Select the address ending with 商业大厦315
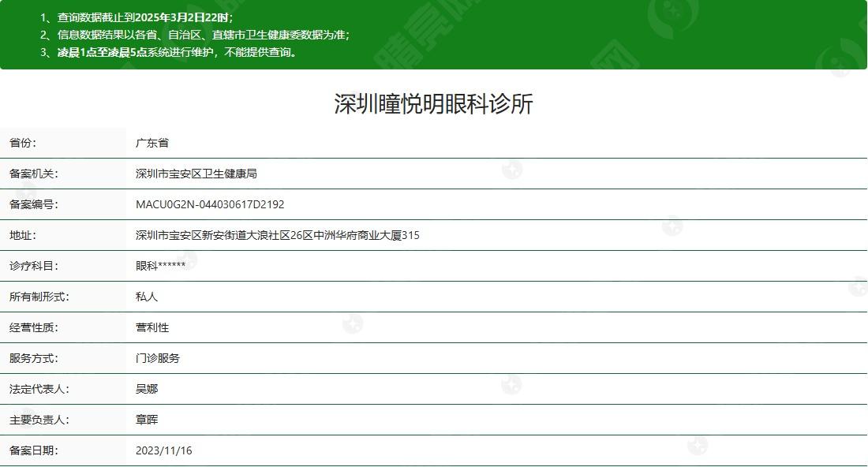The image size is (868, 467). pos(277,235)
